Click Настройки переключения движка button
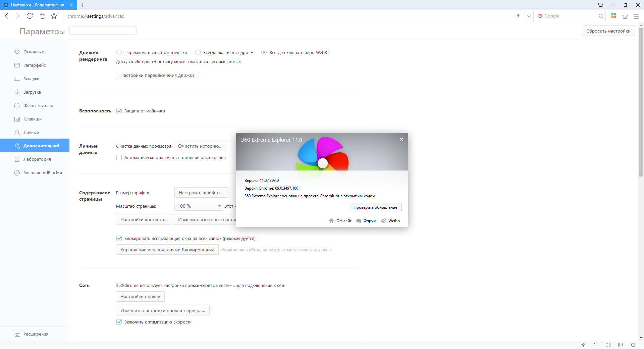Image resolution: width=644 pixels, height=349 pixels. [x=157, y=75]
